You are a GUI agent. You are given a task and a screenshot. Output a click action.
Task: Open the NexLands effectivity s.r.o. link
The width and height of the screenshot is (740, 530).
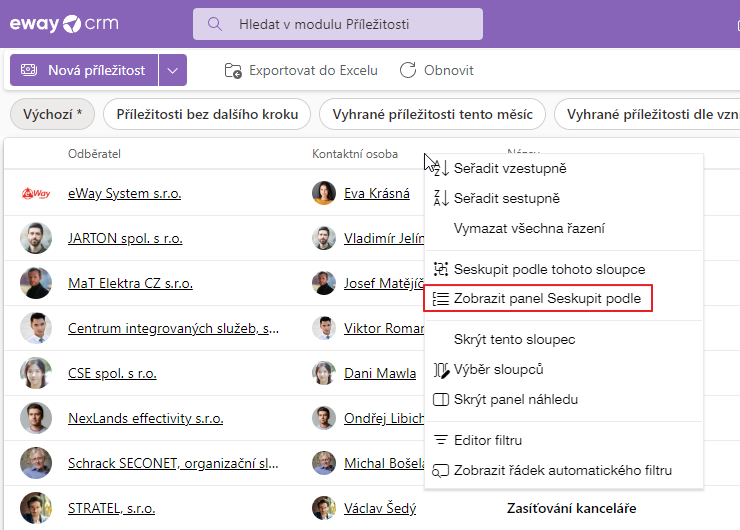tap(145, 418)
